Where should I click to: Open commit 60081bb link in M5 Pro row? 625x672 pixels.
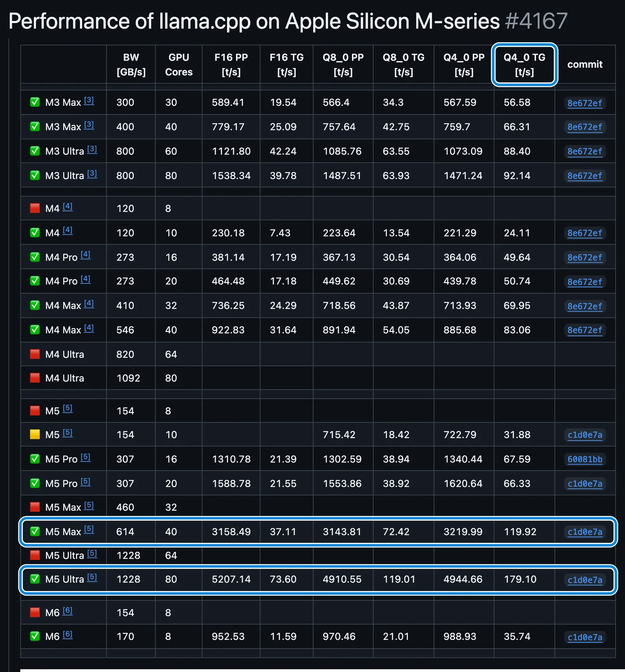(585, 460)
